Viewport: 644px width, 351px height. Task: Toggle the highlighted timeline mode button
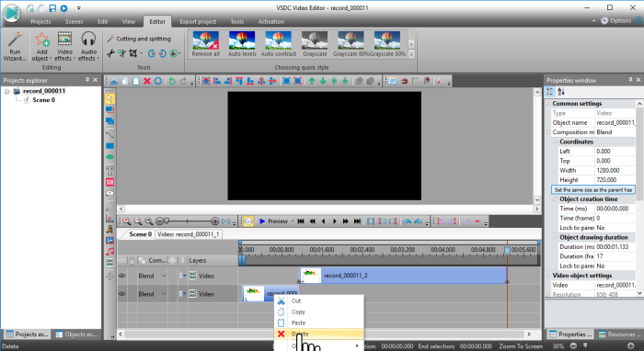coord(248,221)
